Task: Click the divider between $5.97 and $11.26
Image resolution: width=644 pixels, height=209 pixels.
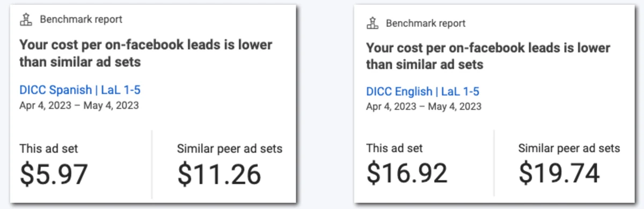Action: (152, 163)
